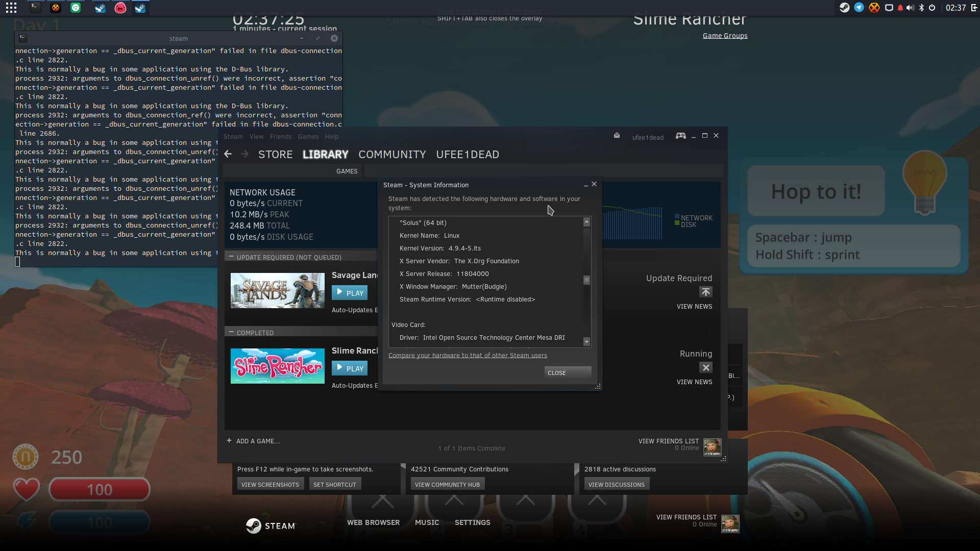Click the orange X tray icon
This screenshot has width=980, height=551.
click(x=874, y=8)
